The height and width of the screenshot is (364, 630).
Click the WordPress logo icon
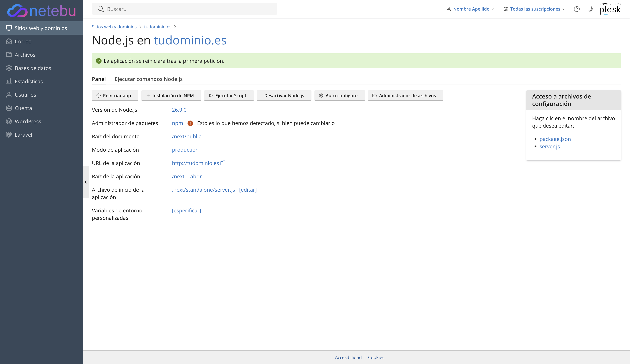coord(9,121)
